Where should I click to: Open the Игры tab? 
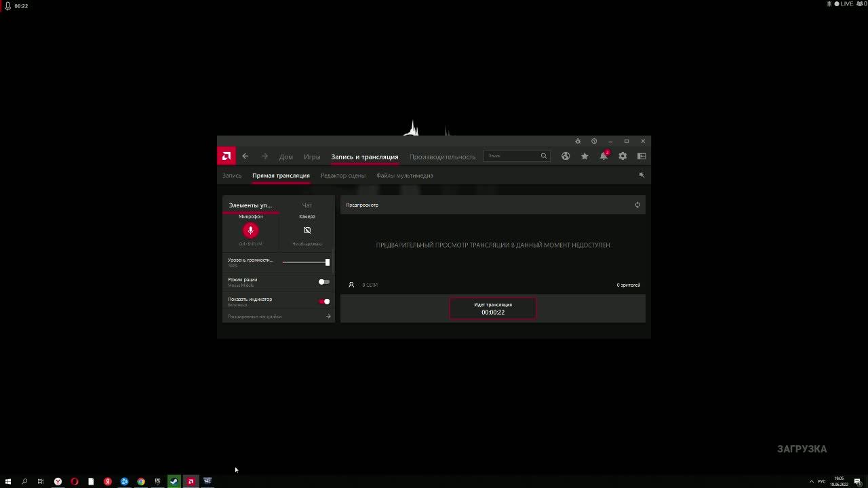pyautogui.click(x=312, y=157)
